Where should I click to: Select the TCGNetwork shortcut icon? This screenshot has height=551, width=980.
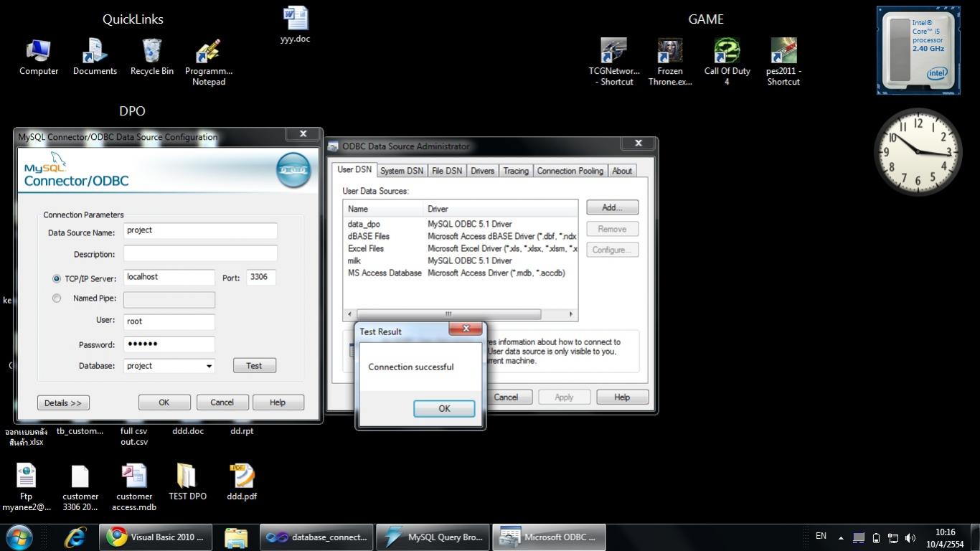click(614, 62)
